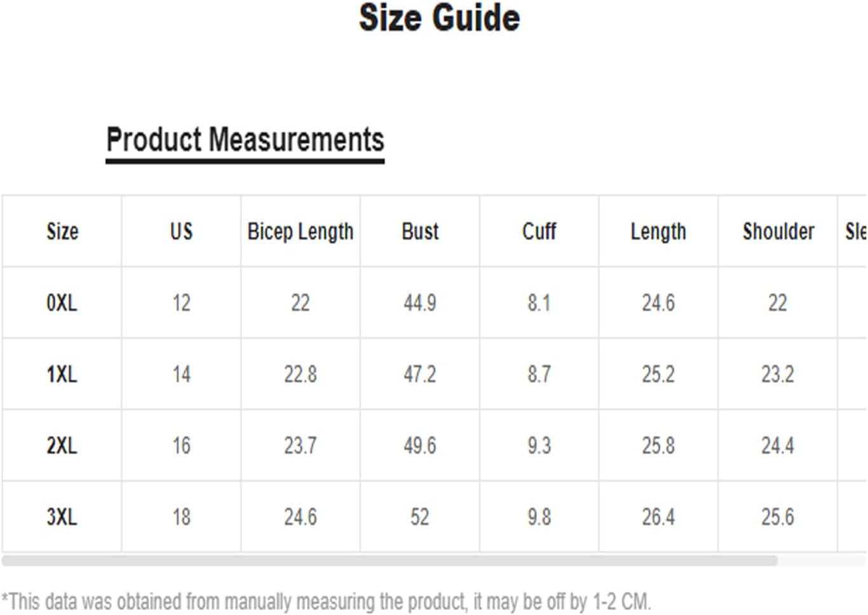This screenshot has width=868, height=615.
Task: Click the 25.6 shoulder value for 3XL
Action: pos(778,517)
